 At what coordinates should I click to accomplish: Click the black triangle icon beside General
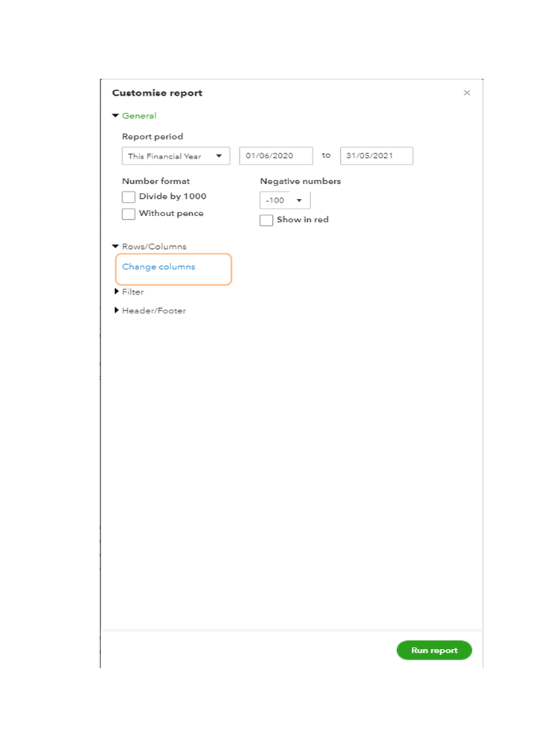[x=115, y=116]
